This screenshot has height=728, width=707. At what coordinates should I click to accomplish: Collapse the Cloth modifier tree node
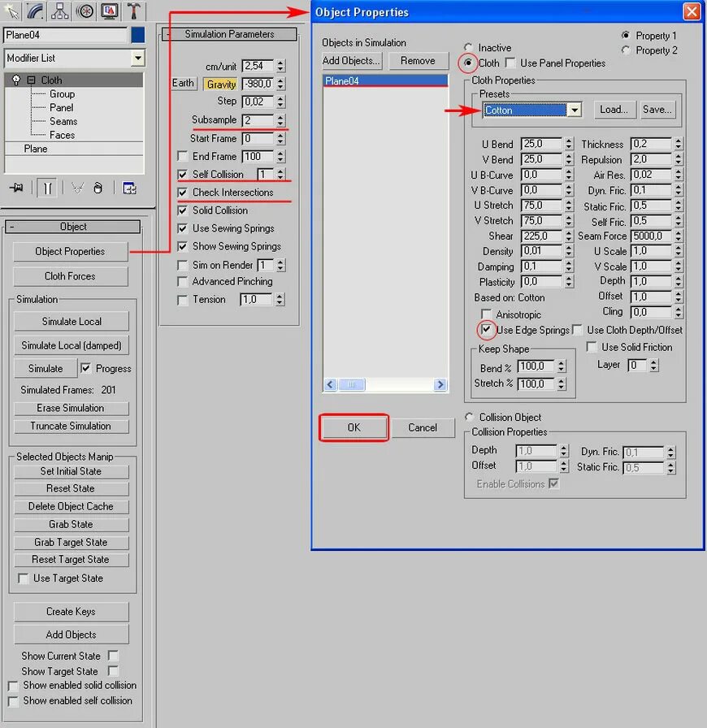[x=31, y=80]
